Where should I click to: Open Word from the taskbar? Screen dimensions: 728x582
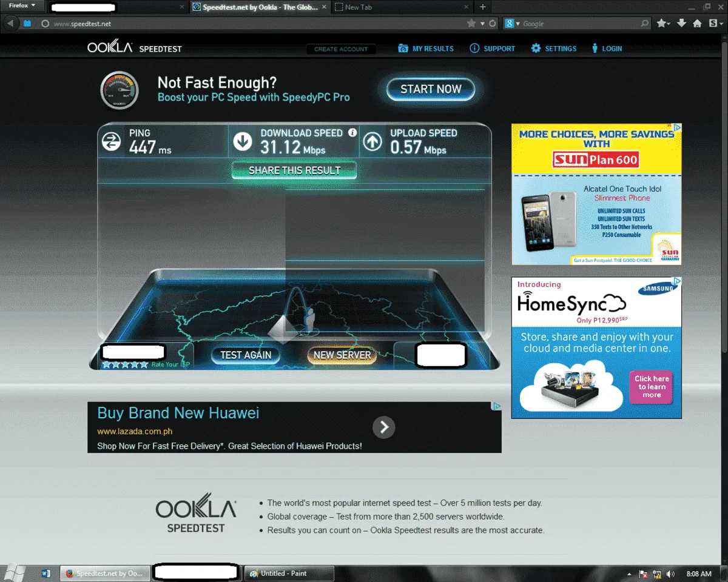(46, 573)
